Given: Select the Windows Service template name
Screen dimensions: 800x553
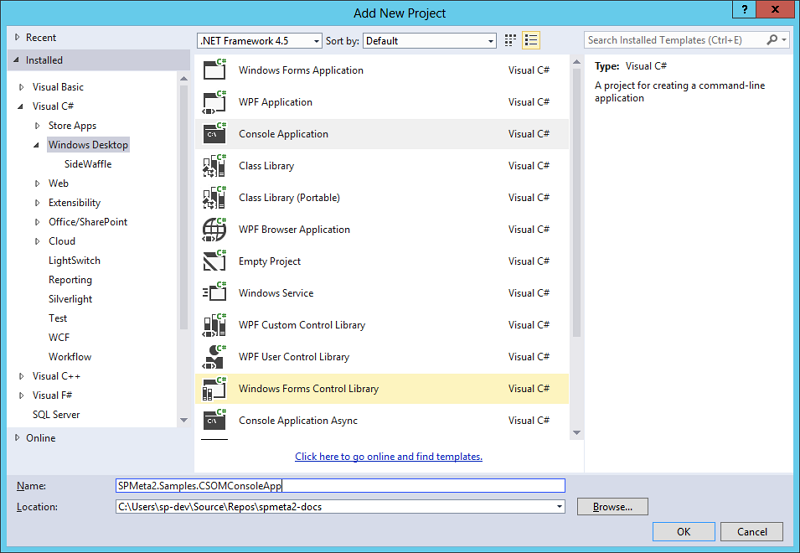Looking at the screenshot, I should (x=276, y=293).
